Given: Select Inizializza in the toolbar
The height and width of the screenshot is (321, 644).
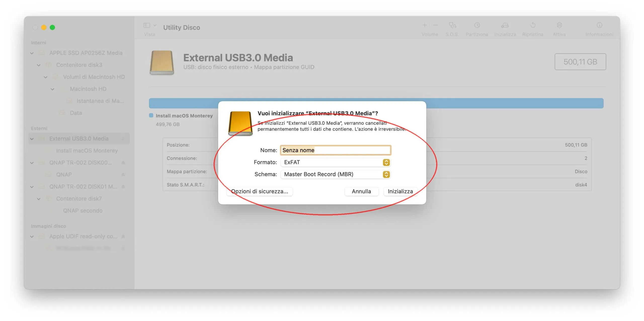Looking at the screenshot, I should pos(505,28).
